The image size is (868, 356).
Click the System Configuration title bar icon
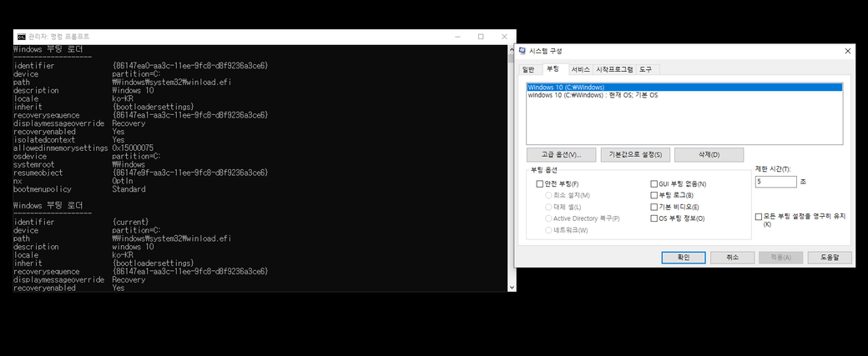click(522, 51)
